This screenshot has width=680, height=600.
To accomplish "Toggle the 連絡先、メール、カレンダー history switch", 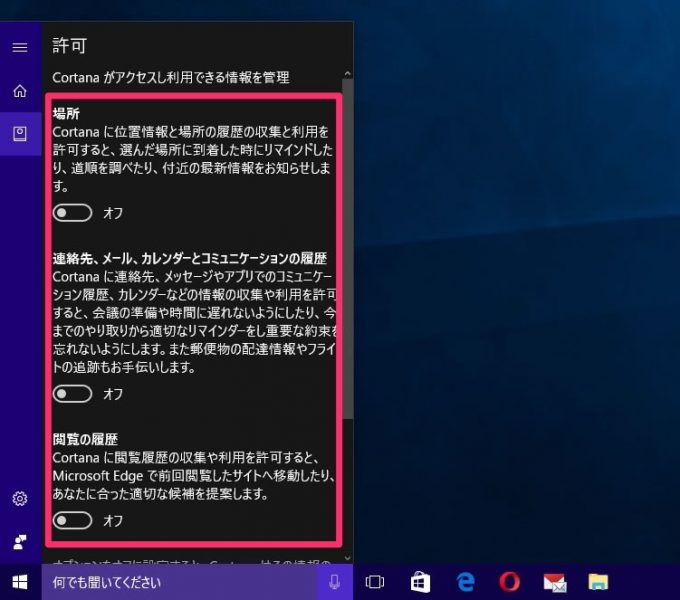I will pyautogui.click(x=72, y=394).
